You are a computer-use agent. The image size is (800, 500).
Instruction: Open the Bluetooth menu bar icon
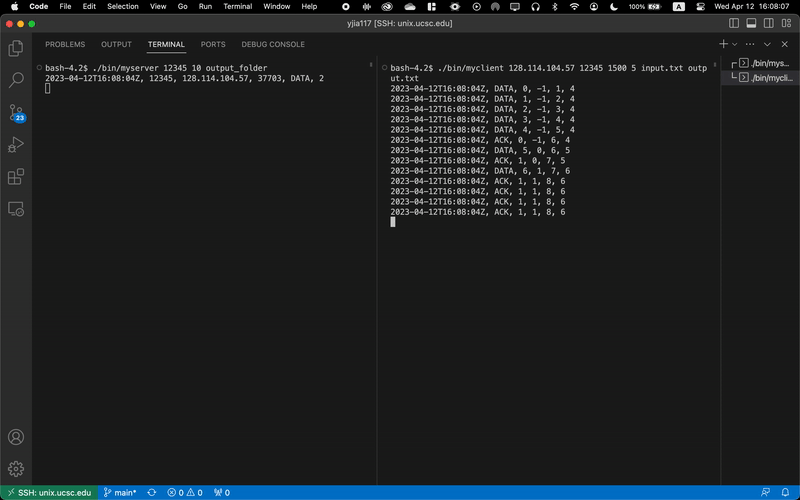pos(555,7)
